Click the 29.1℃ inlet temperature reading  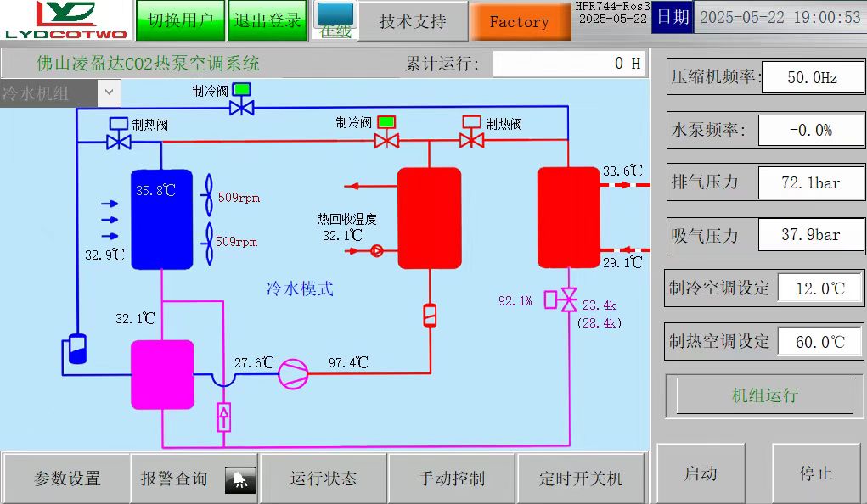(x=622, y=262)
